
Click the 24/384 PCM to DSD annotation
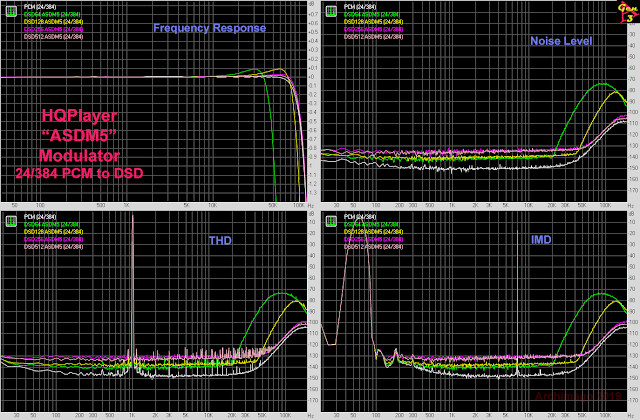80,173
